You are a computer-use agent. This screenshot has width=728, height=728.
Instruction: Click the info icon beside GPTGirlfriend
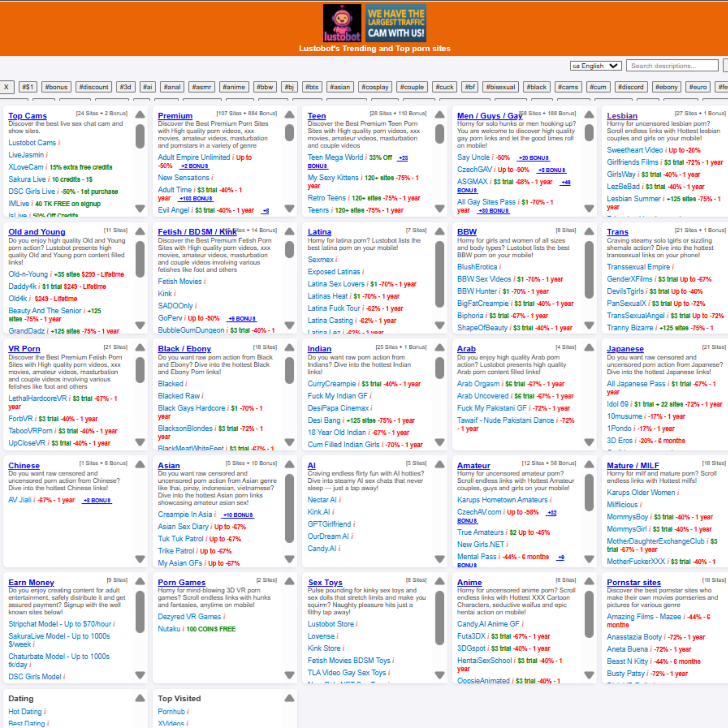(x=354, y=524)
